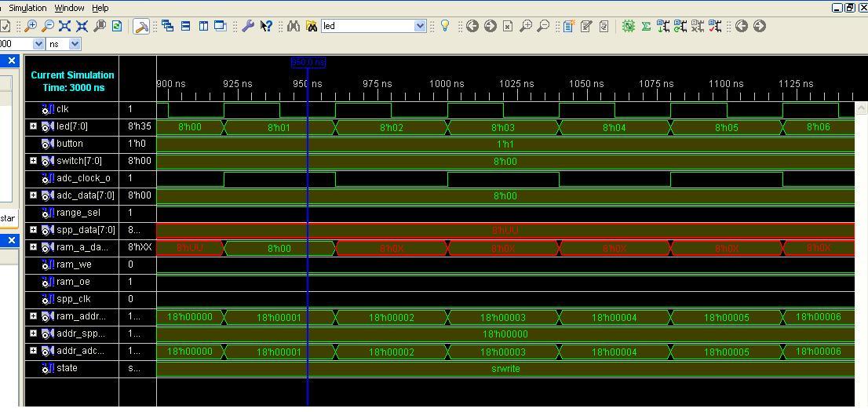Viewport: 868px width, 412px height.
Task: Click the lightbulb tips icon
Action: click(444, 26)
